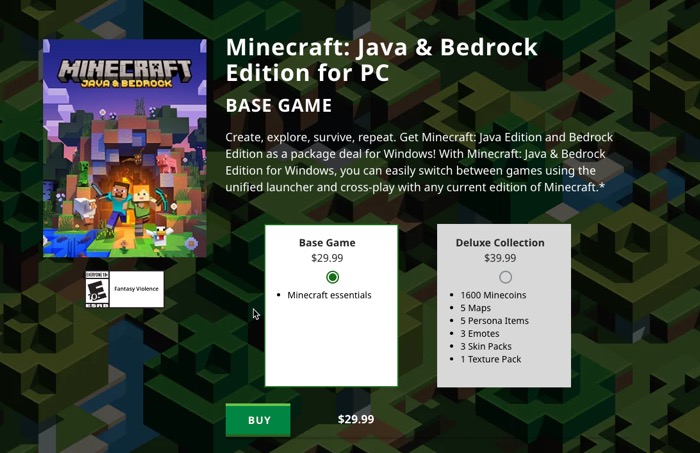Viewport: 700px width, 453px height.
Task: Click the Base Game card title
Action: point(327,243)
